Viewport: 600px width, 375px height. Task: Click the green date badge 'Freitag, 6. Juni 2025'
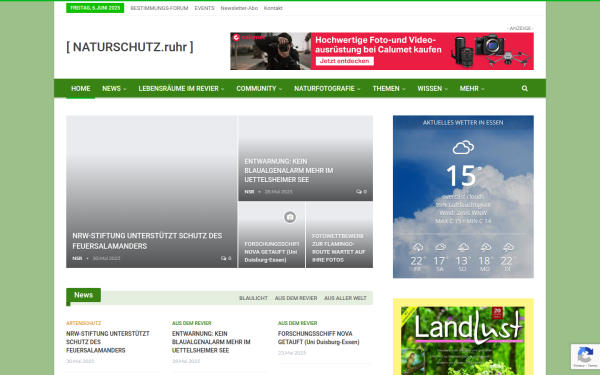click(x=95, y=8)
